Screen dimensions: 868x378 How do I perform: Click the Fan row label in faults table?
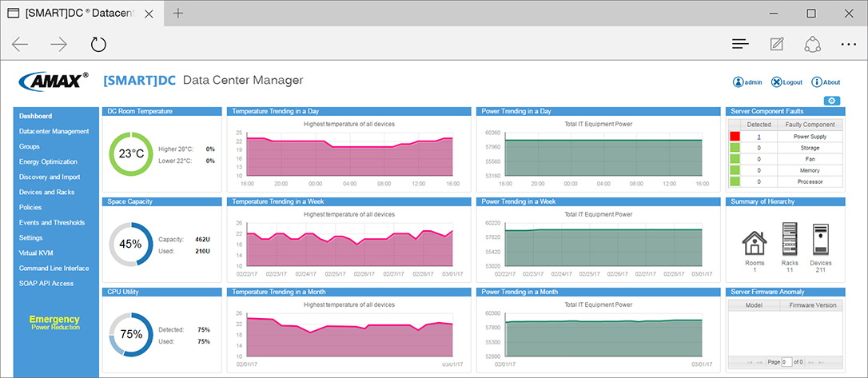click(810, 159)
